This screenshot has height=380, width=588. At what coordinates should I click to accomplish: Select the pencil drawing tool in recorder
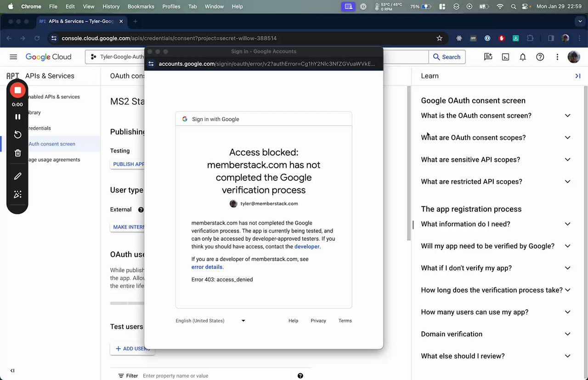tap(17, 176)
